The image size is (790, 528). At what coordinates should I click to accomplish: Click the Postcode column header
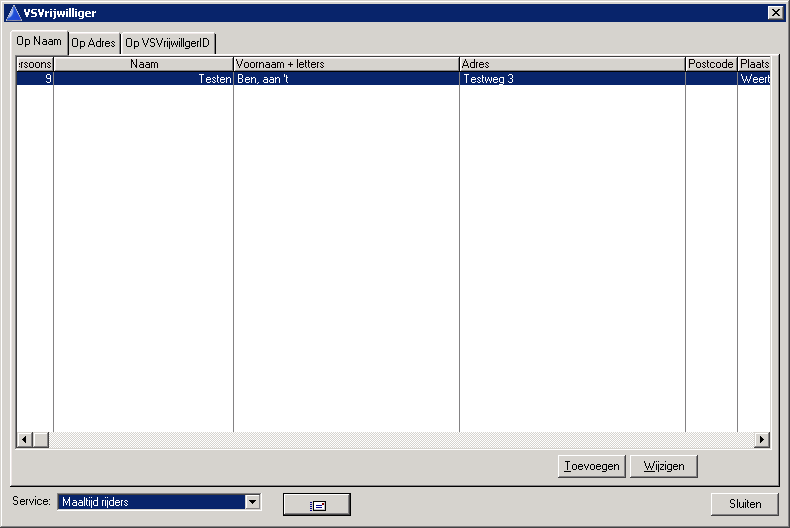[x=711, y=64]
